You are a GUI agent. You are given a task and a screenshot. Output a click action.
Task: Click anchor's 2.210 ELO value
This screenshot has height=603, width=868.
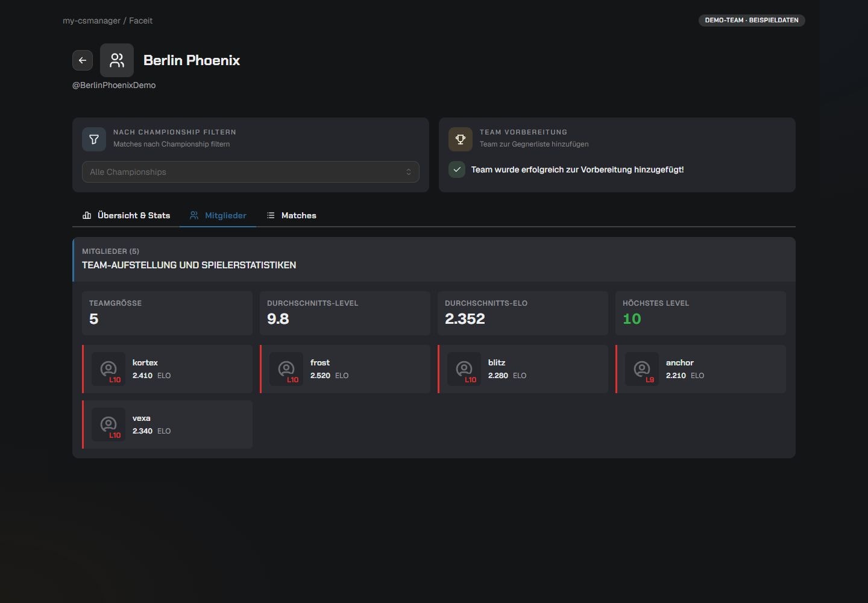pos(676,375)
